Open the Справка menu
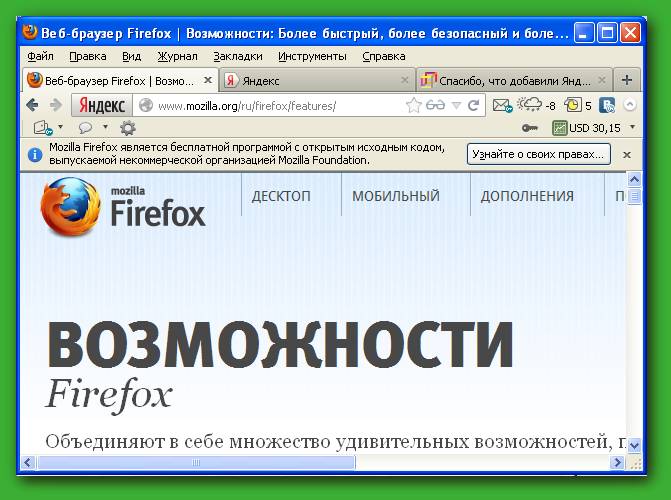Screen dimensions: 671x500 click(384, 57)
